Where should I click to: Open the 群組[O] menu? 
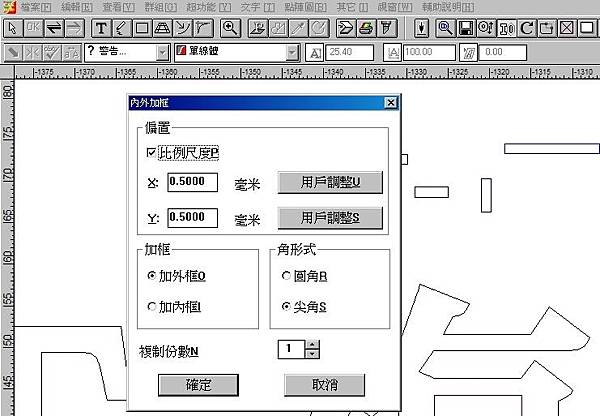point(160,7)
